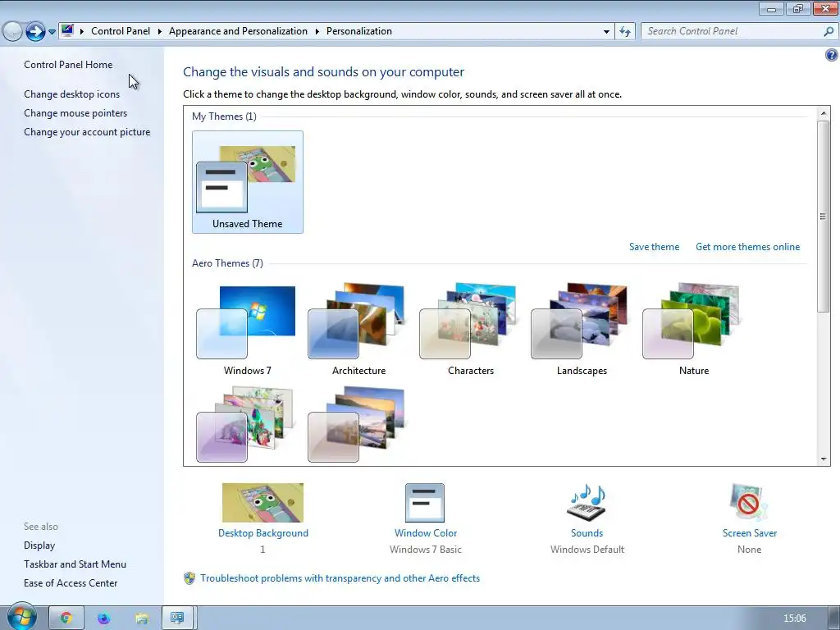Click the Screen Saver text link
This screenshot has height=630, width=840.
click(749, 533)
